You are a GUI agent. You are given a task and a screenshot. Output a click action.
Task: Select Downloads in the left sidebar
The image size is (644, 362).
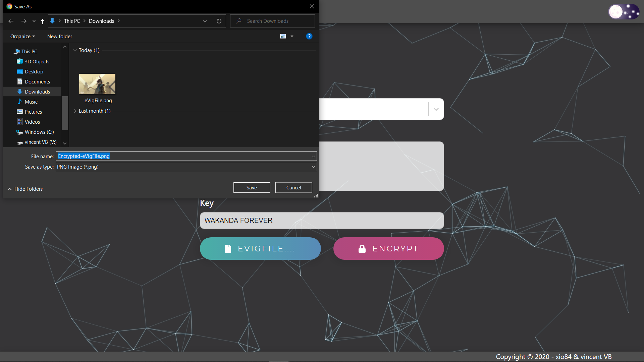coord(38,92)
